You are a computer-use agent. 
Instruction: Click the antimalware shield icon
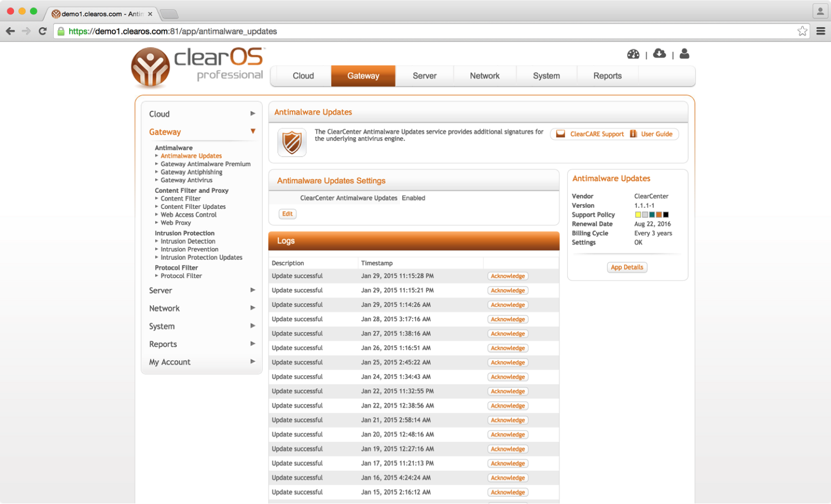pyautogui.click(x=292, y=142)
